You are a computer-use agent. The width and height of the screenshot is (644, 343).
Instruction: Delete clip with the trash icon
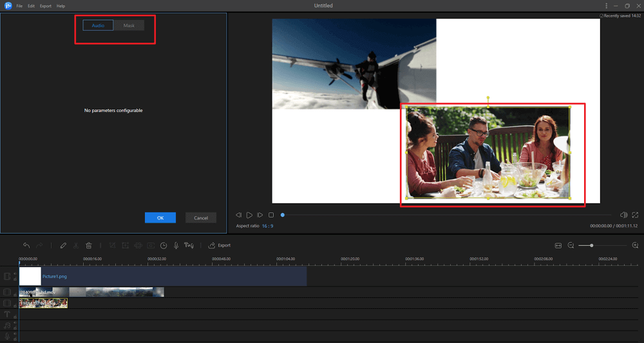click(89, 245)
